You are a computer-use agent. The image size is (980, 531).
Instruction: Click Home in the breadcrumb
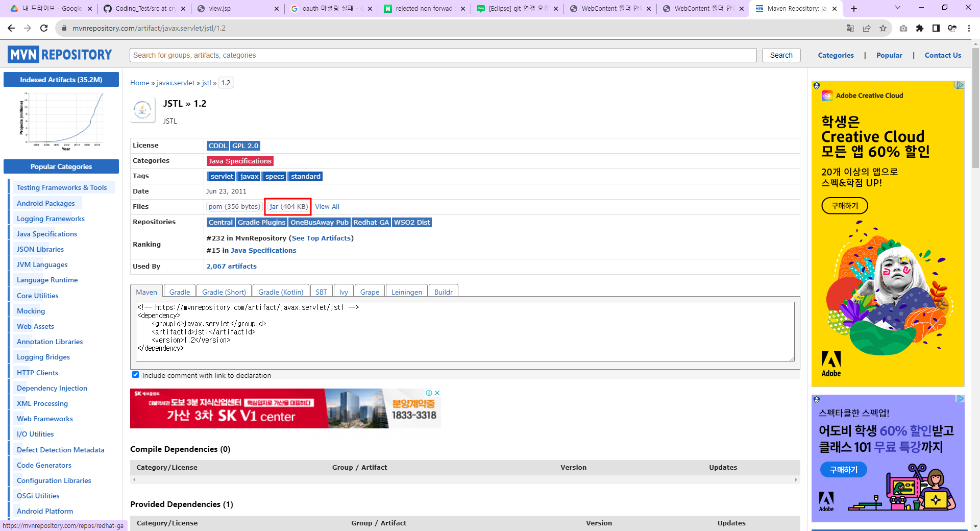coord(139,83)
